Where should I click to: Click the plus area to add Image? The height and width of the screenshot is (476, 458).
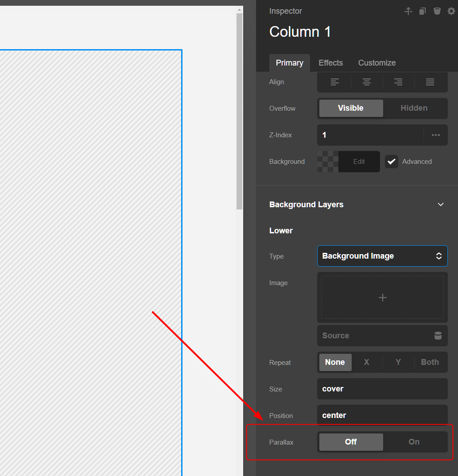(382, 298)
